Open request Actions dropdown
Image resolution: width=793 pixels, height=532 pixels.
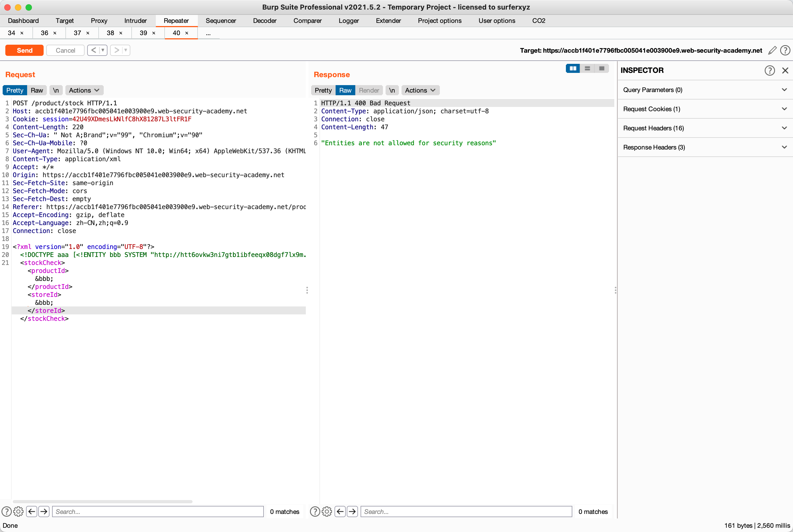pyautogui.click(x=84, y=90)
